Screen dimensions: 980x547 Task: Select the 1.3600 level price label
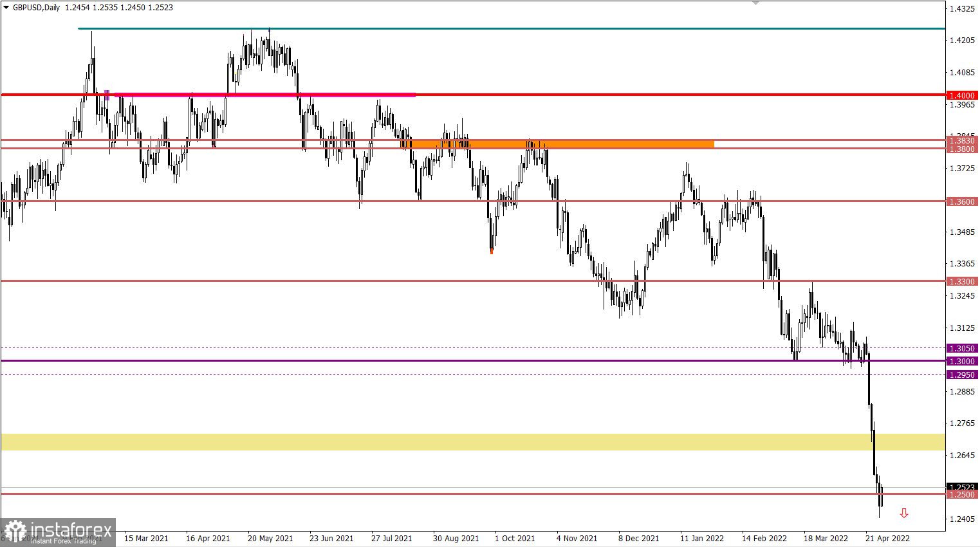(x=963, y=201)
